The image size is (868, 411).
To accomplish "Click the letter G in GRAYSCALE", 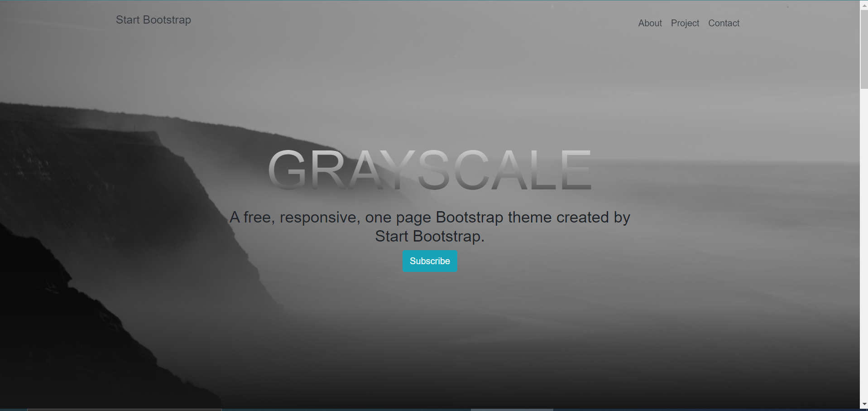I will [288, 170].
